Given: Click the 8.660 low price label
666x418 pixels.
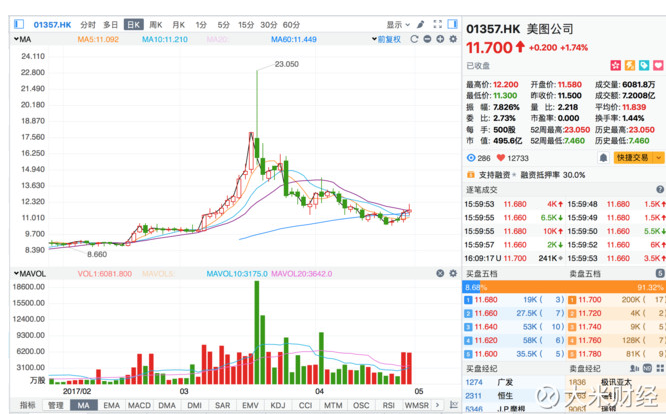Looking at the screenshot, I should click(x=97, y=254).
